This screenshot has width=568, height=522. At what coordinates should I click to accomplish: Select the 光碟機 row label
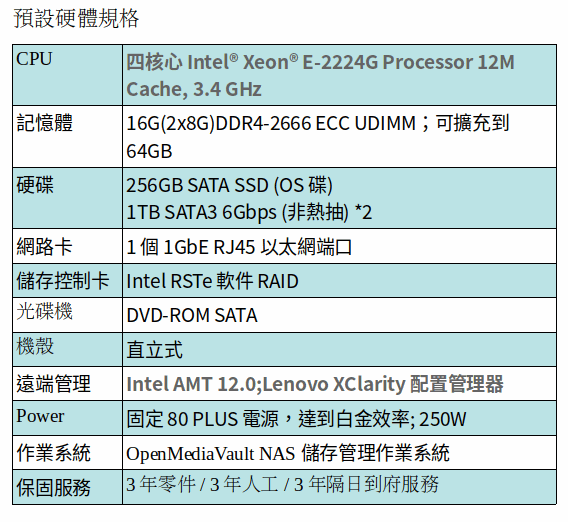pyautogui.click(x=45, y=311)
